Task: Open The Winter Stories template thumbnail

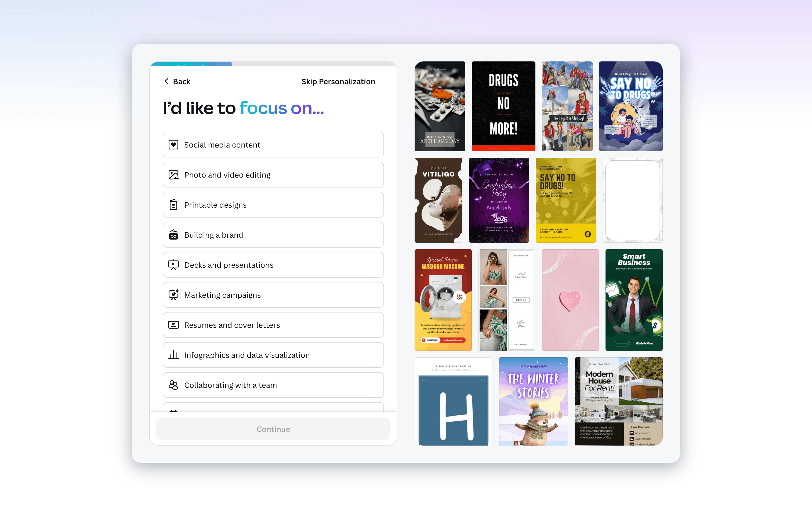Action: tap(533, 401)
